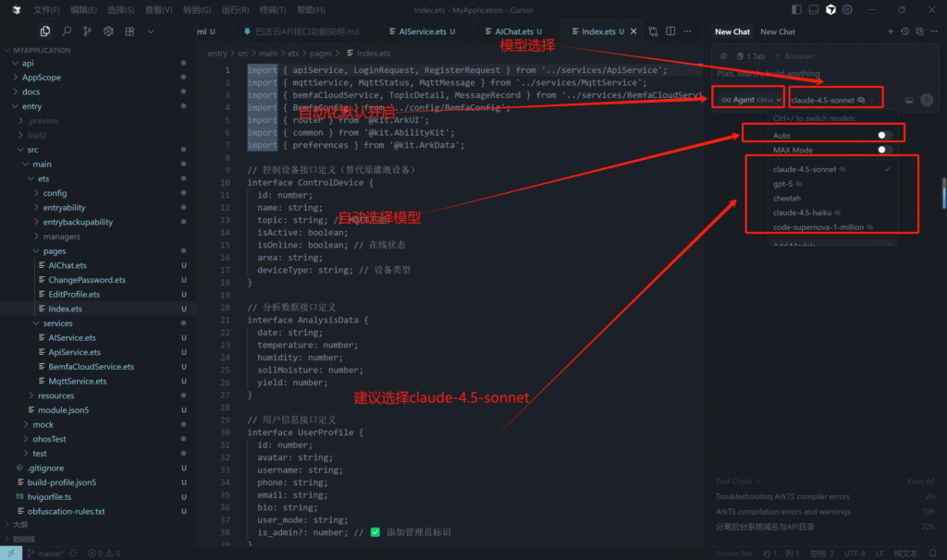Click View All past chats link
Viewport: 947px width, 560px height.
[919, 481]
